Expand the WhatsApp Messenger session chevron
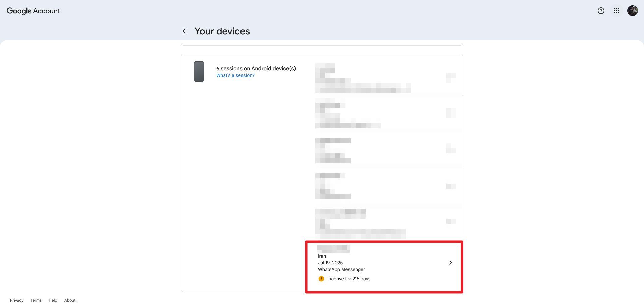Viewport: 644px width, 308px height. pos(450,263)
